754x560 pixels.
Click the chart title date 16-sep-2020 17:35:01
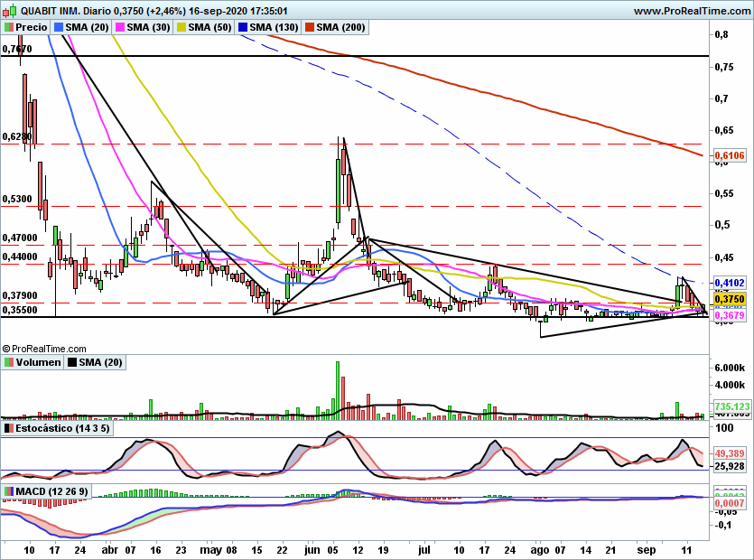point(238,11)
